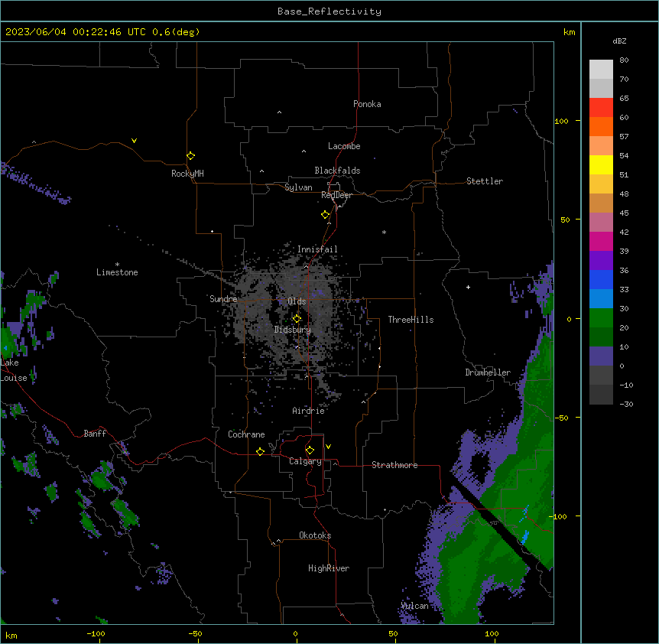Click the RockyMH label
This screenshot has height=644, width=659.
point(187,174)
